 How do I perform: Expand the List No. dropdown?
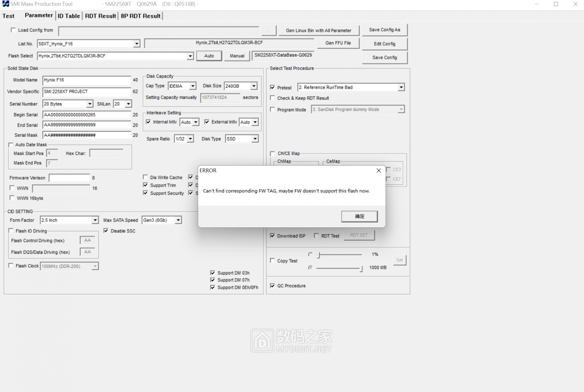click(x=136, y=44)
